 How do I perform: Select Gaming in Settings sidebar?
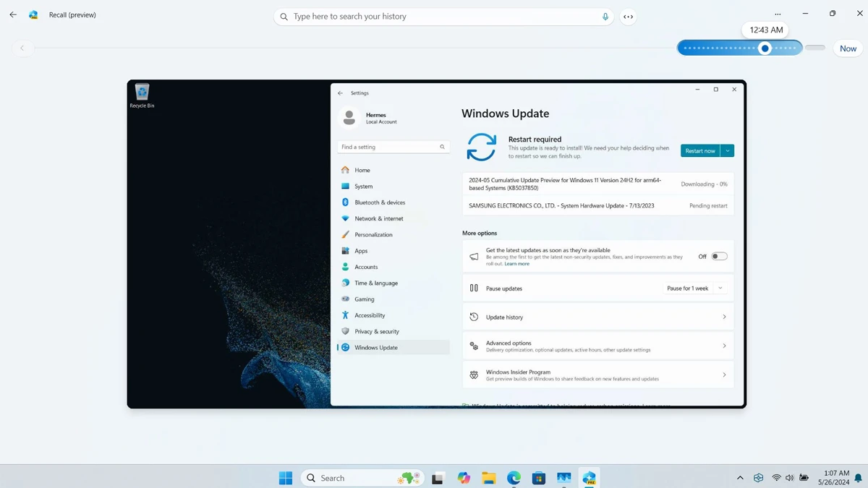393,299
